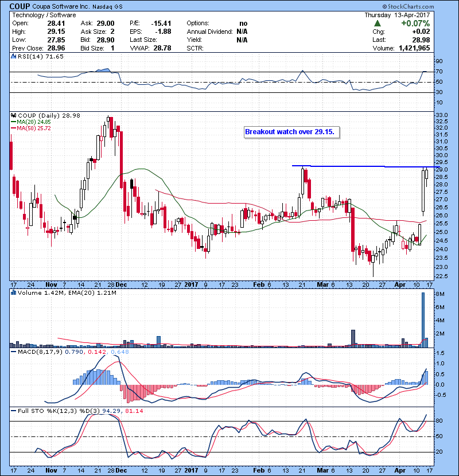459x476 pixels.
Task: Click the Last price 28.98 in header
Action: click(421, 40)
